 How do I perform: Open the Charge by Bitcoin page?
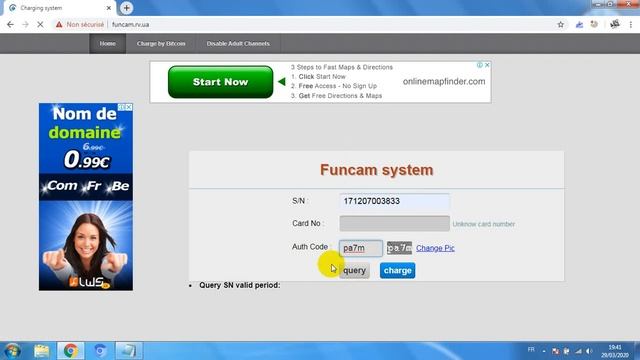click(161, 43)
